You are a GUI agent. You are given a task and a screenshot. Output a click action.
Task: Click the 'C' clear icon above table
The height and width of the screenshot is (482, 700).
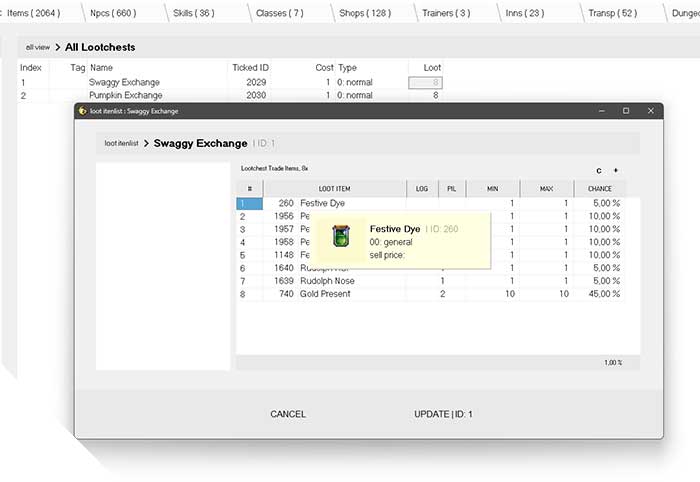(599, 171)
